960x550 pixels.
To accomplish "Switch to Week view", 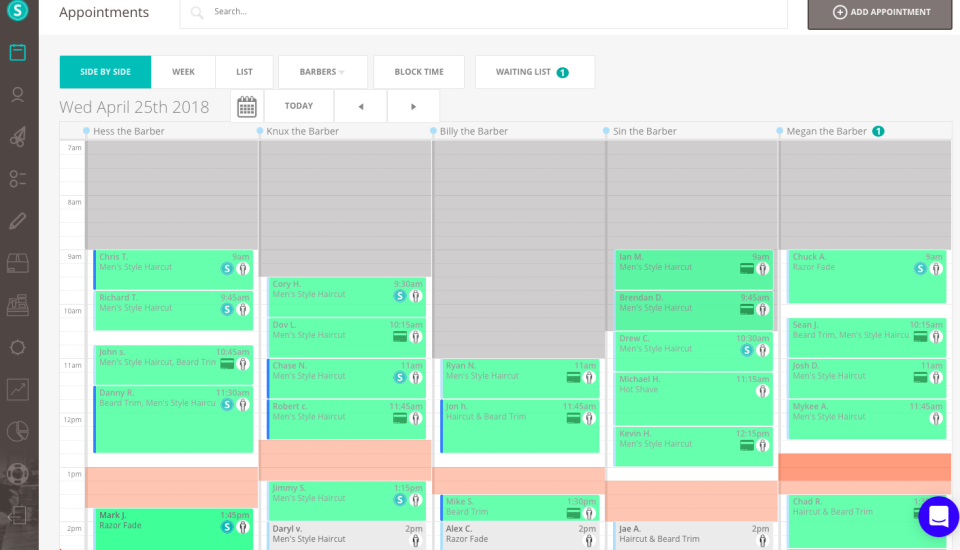I will pos(183,72).
